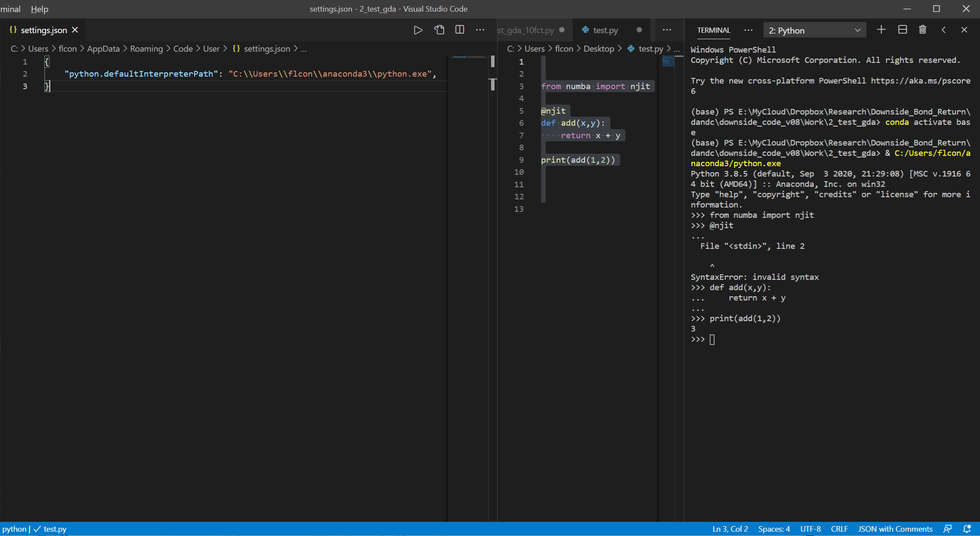980x536 pixels.
Task: Click the feedback icon in status bar
Action: pyautogui.click(x=948, y=529)
